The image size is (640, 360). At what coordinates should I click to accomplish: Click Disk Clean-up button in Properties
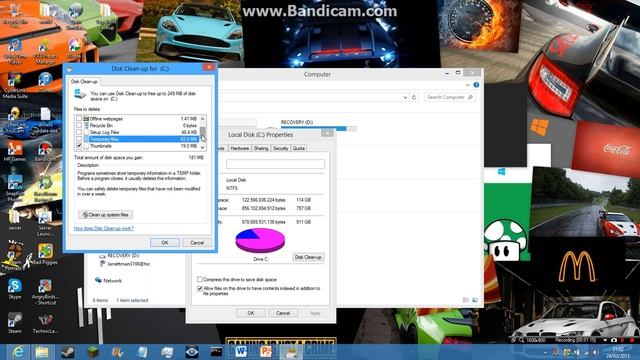pyautogui.click(x=308, y=257)
